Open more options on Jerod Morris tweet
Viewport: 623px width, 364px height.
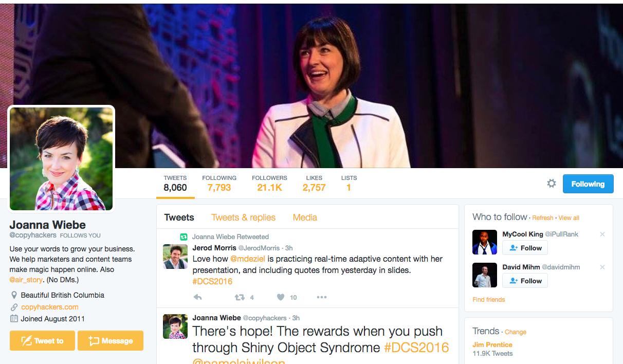(x=322, y=297)
